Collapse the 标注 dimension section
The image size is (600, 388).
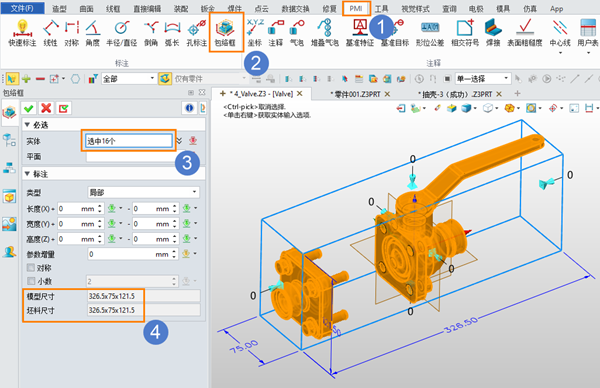pos(27,174)
